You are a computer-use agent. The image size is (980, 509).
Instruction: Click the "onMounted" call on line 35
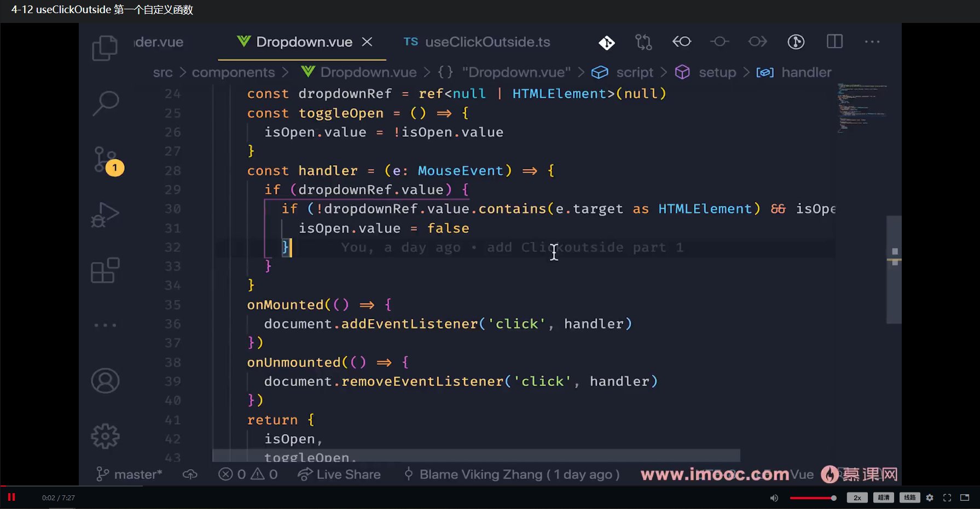click(285, 305)
